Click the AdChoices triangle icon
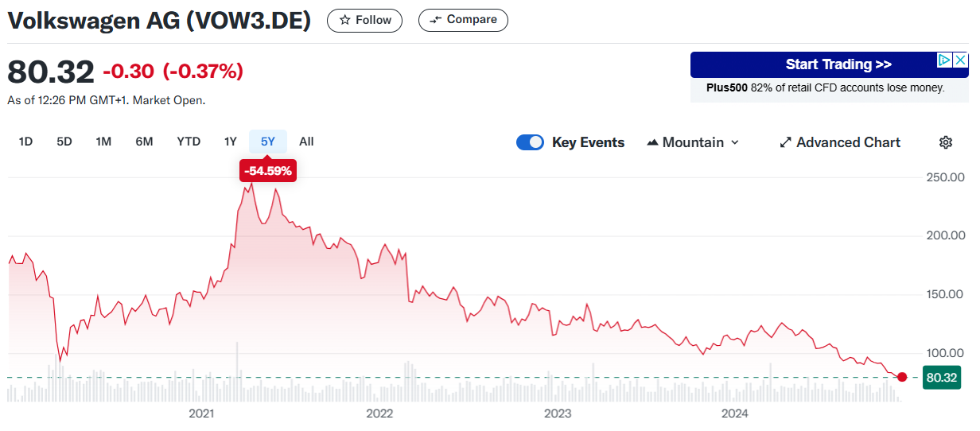The image size is (980, 431). click(943, 60)
